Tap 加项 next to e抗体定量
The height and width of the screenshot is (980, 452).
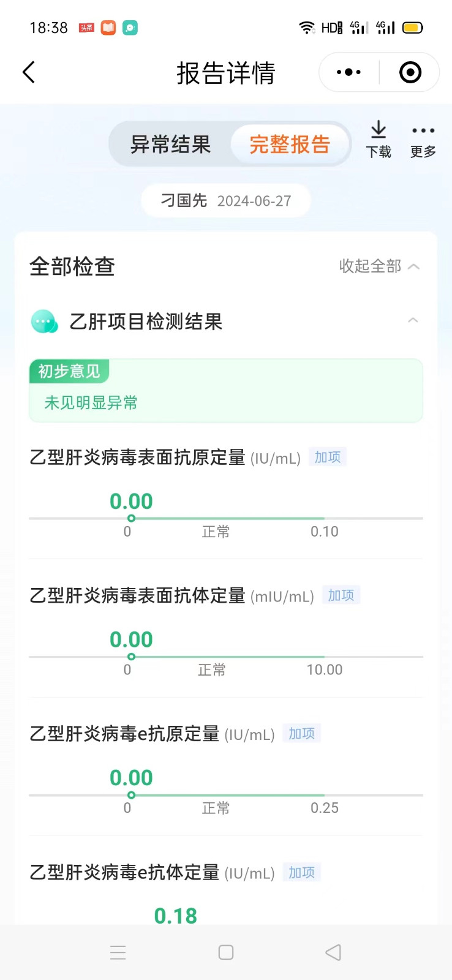tap(302, 872)
